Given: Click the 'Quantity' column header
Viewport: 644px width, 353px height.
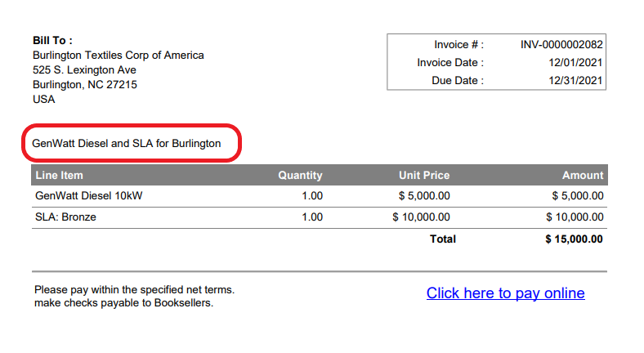Looking at the screenshot, I should [x=300, y=175].
